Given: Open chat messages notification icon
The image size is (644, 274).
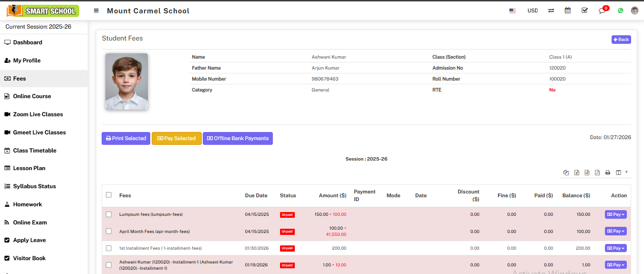Looking at the screenshot, I should 602,11.
